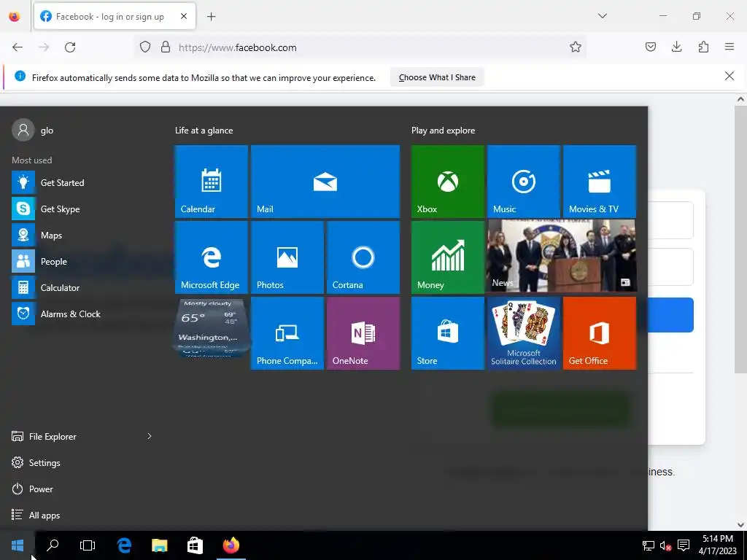Open Get Skype from Most used

[81, 209]
